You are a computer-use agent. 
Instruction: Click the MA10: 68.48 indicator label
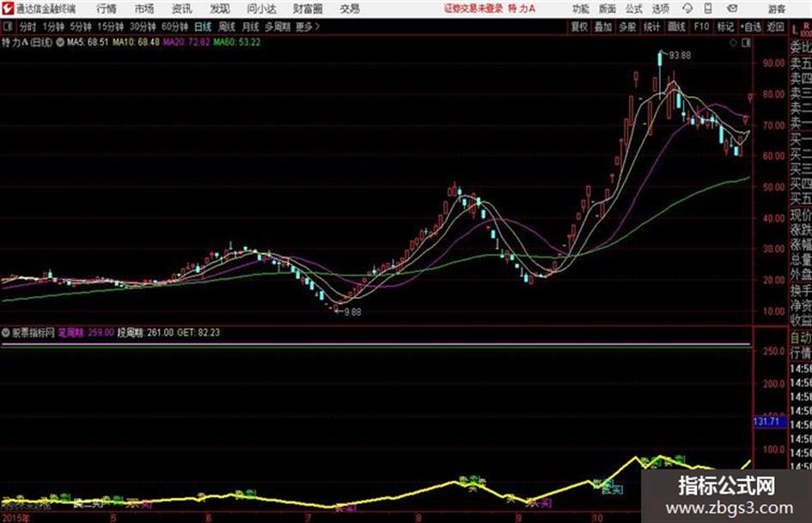coord(137,42)
